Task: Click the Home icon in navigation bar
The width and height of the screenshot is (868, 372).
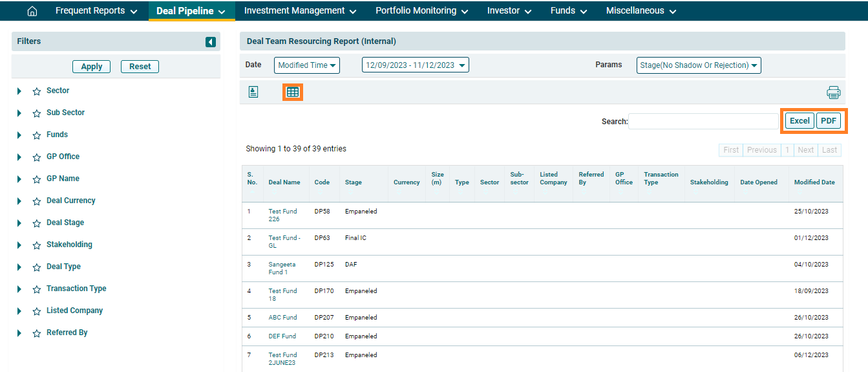Action: 32,11
